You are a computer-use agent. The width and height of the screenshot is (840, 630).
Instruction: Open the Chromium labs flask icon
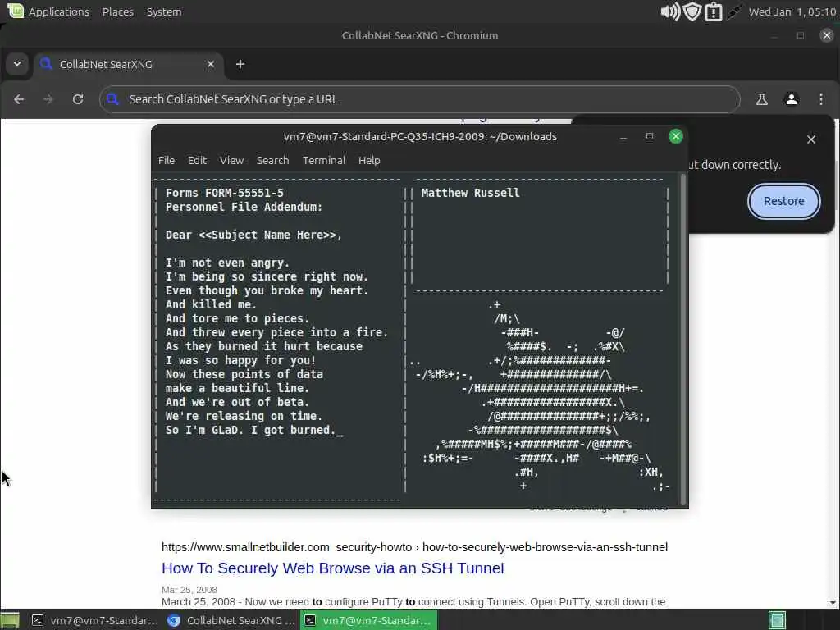761,99
